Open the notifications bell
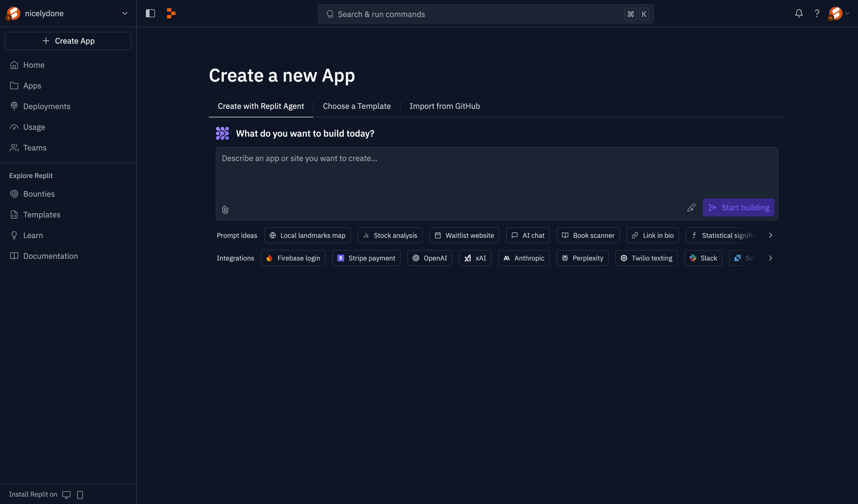Screen dimensions: 858x504 pos(799,14)
